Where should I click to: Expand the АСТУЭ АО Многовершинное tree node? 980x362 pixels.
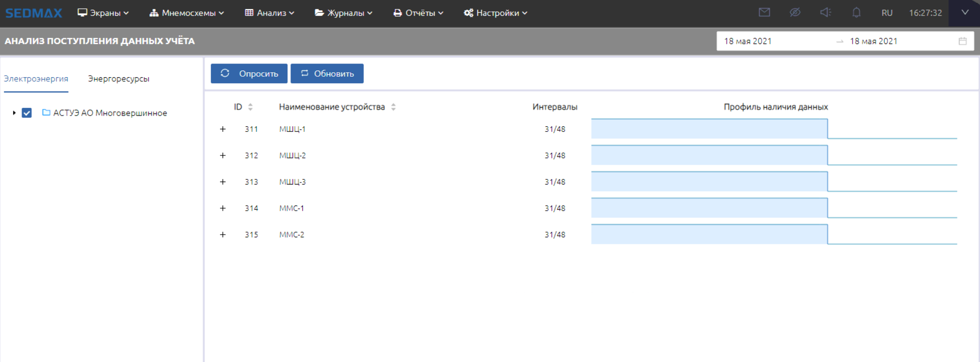(14, 113)
